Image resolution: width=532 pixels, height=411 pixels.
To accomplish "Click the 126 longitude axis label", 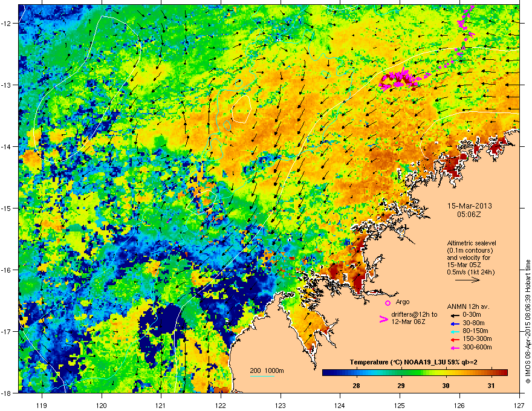I will [x=459, y=405].
